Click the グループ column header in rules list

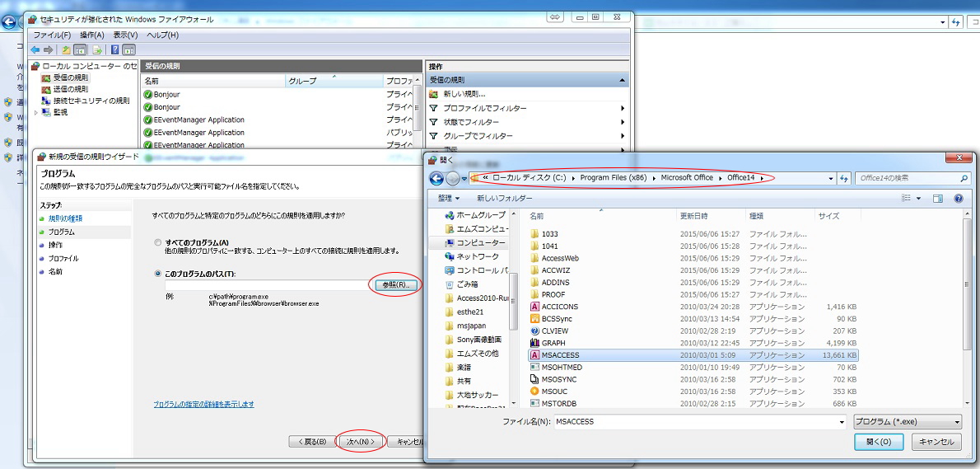tap(334, 81)
